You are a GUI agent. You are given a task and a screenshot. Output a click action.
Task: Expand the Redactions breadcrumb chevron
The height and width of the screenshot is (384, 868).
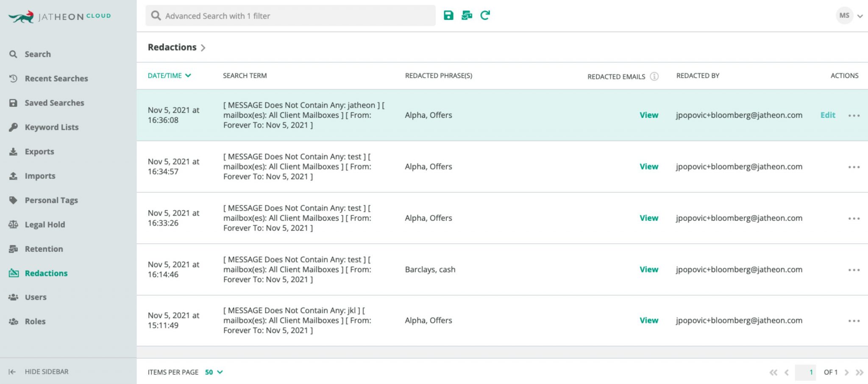203,48
